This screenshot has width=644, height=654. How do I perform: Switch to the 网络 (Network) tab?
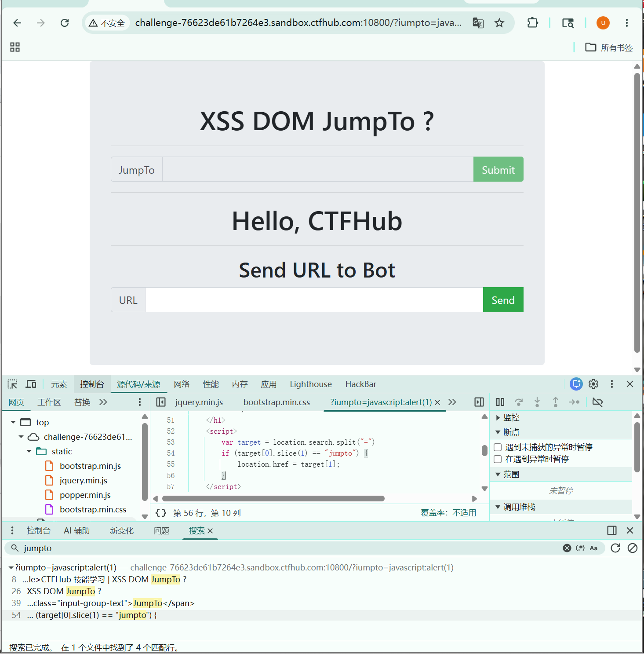182,384
